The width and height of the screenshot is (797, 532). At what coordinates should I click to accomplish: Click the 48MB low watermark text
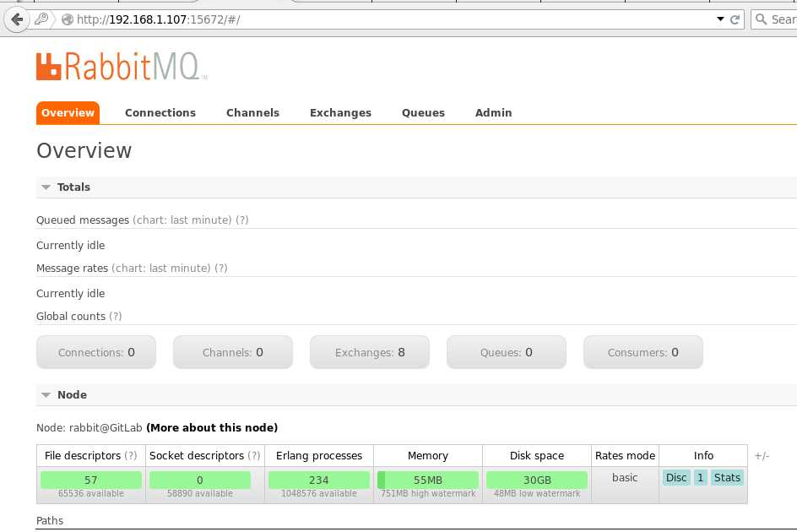click(537, 493)
